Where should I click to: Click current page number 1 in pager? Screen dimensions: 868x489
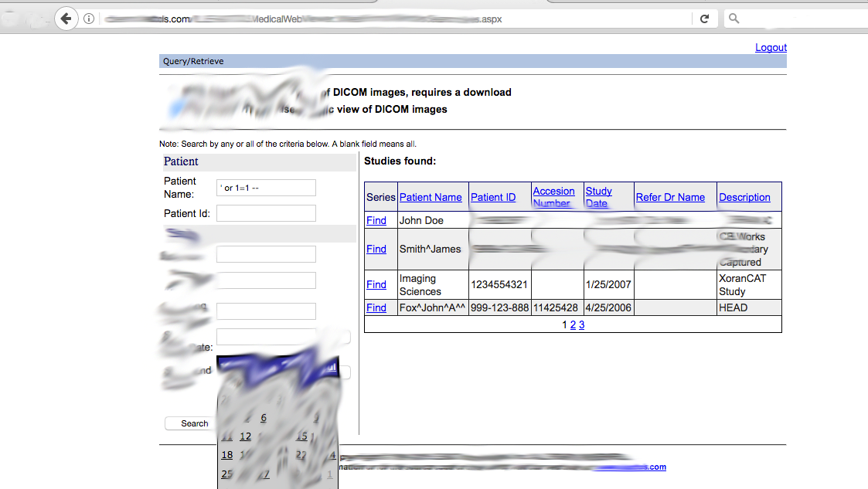565,325
